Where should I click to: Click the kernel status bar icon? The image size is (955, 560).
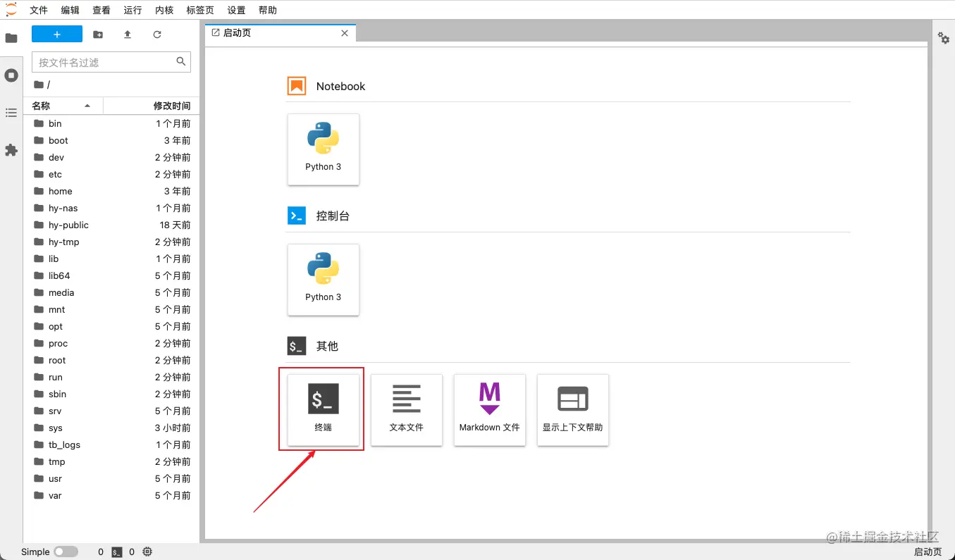click(x=147, y=552)
